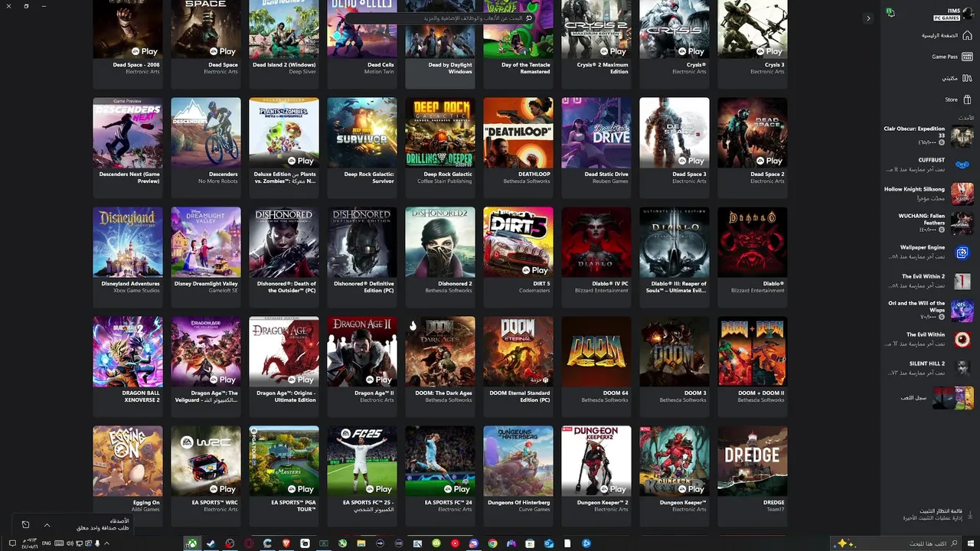Open Clair Obscur: Expedition 33 recent entry
The width and height of the screenshot is (980, 551).
click(x=928, y=136)
